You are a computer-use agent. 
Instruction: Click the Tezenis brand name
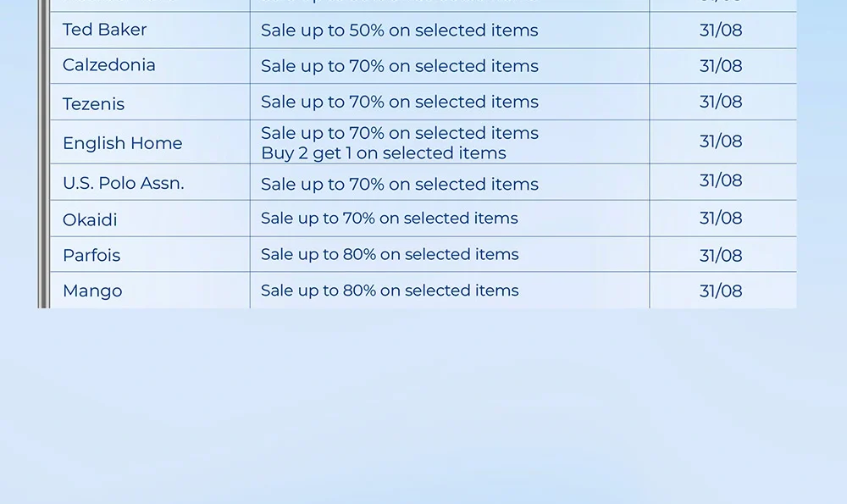tap(94, 103)
